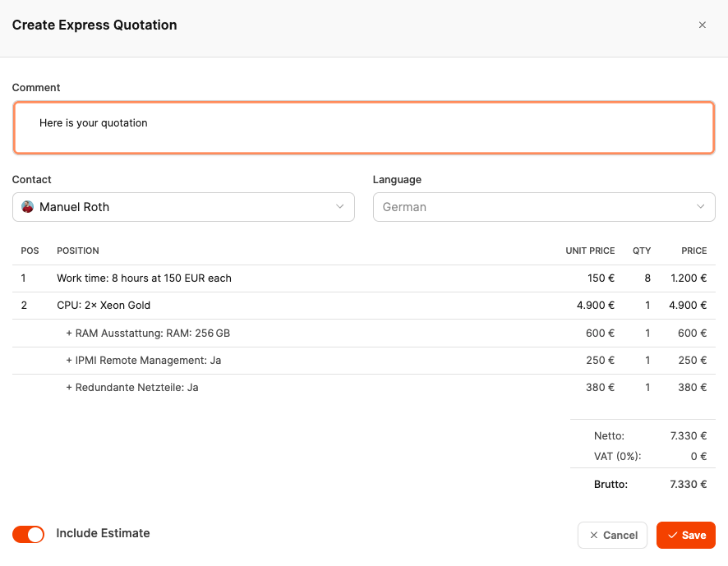
Task: Click the Brutto total amount
Action: pos(687,485)
